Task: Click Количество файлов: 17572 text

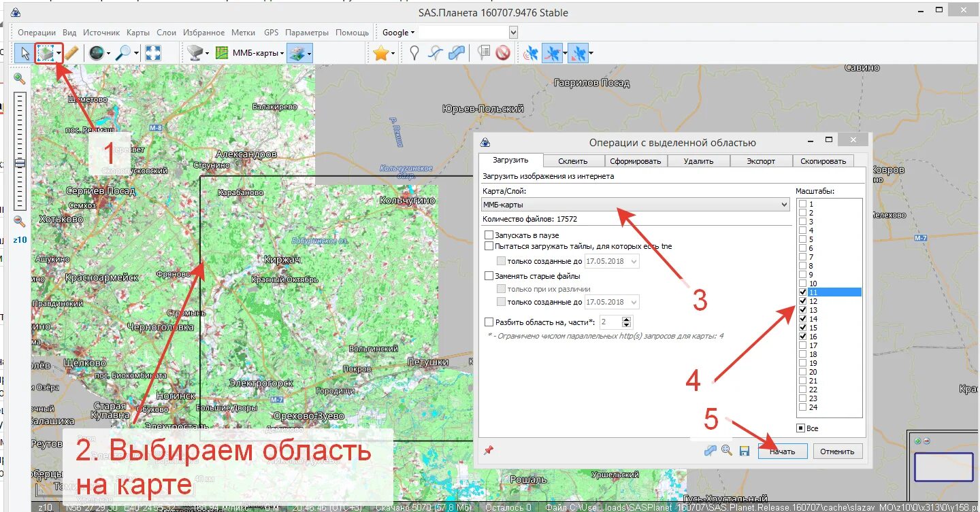Action: [x=530, y=219]
